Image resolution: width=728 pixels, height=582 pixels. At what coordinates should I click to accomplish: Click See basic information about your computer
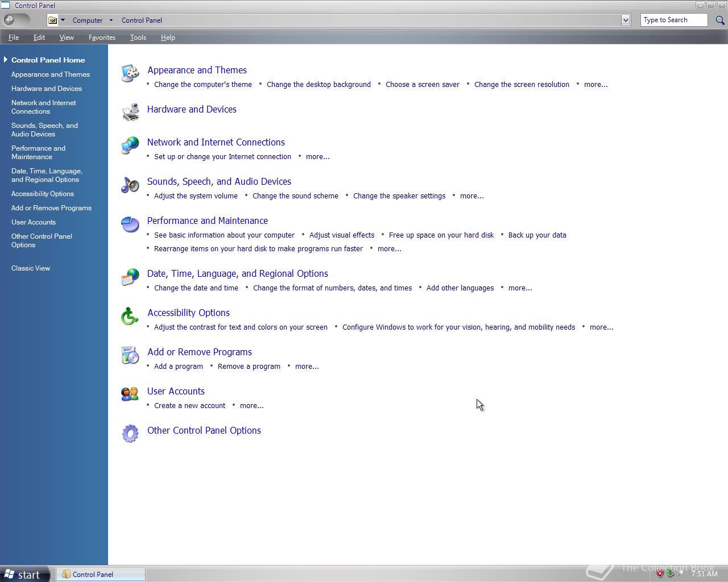pos(224,235)
